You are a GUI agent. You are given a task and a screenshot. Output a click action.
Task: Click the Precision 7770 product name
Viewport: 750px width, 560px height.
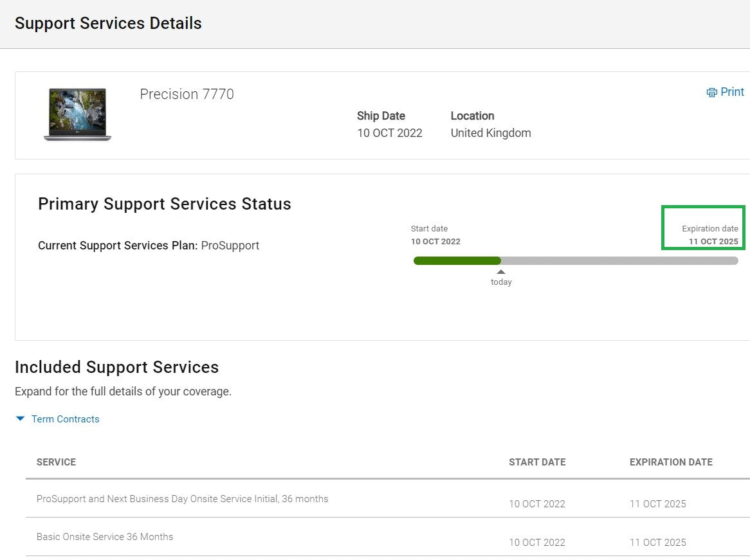pos(187,95)
